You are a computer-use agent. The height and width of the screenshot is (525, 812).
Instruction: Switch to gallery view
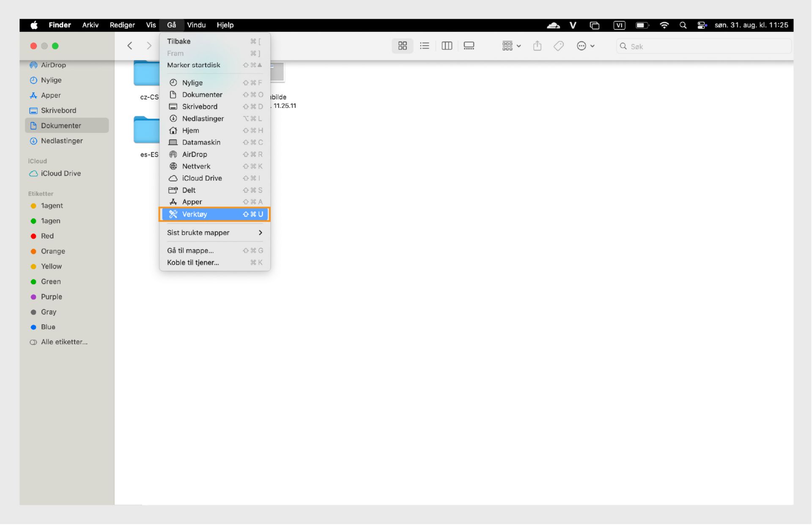469,46
